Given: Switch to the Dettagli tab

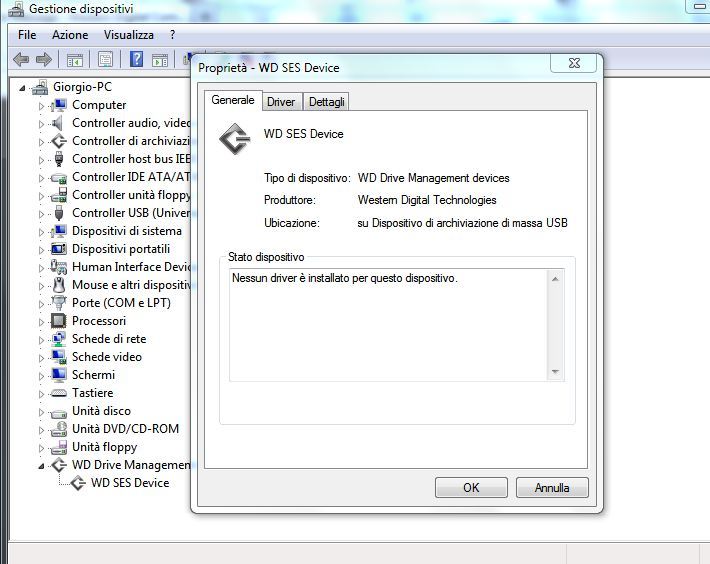Looking at the screenshot, I should click(x=326, y=102).
